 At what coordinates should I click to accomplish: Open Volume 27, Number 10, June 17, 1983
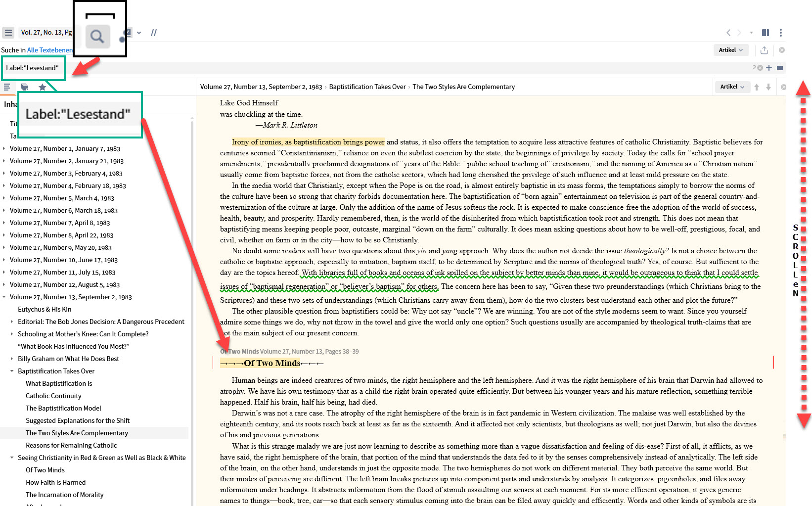pos(64,260)
